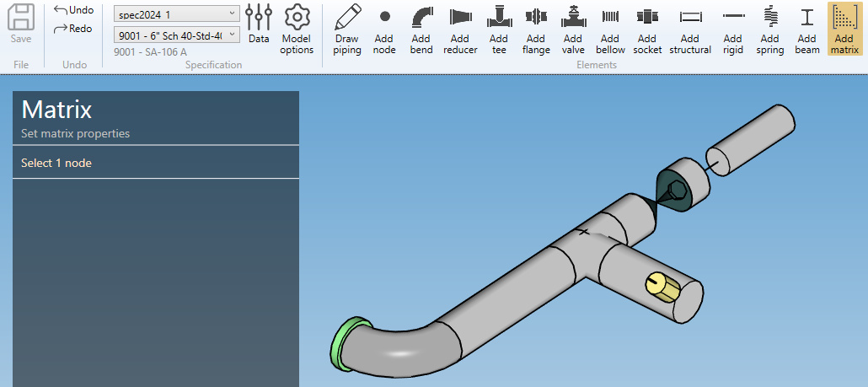Select the Add rigid tool
Viewport: 868px width, 387px height.
(x=733, y=30)
